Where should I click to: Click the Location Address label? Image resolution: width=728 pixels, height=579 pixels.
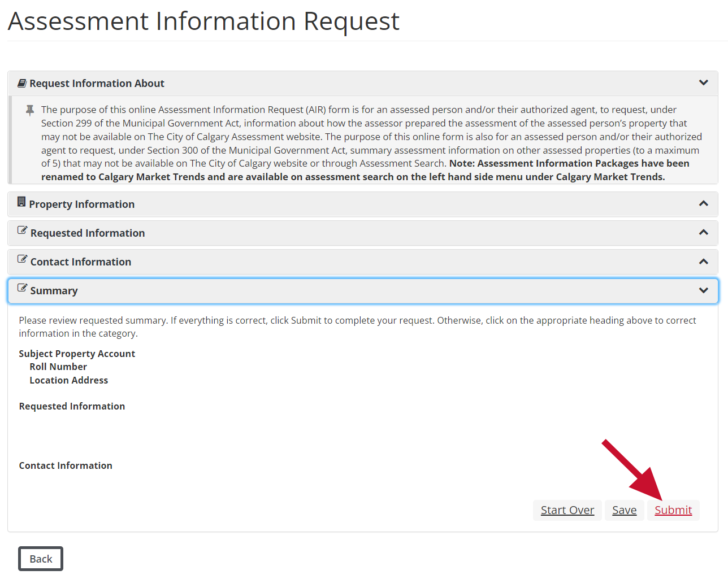click(x=69, y=380)
